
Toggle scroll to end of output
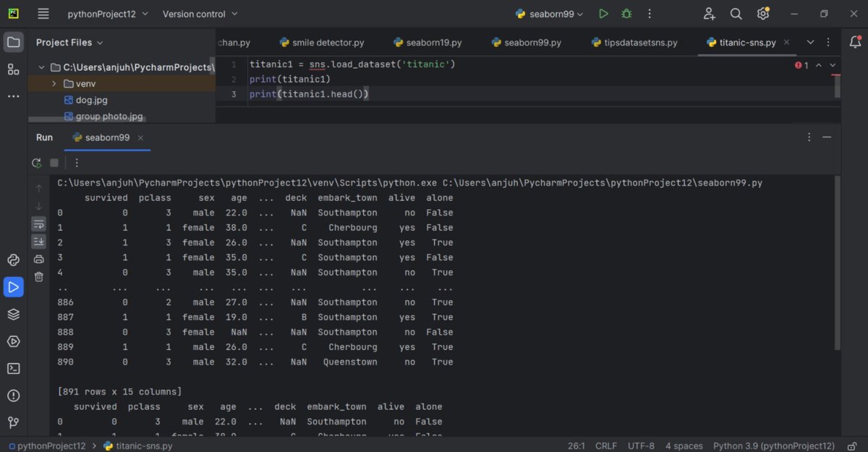pyautogui.click(x=39, y=241)
